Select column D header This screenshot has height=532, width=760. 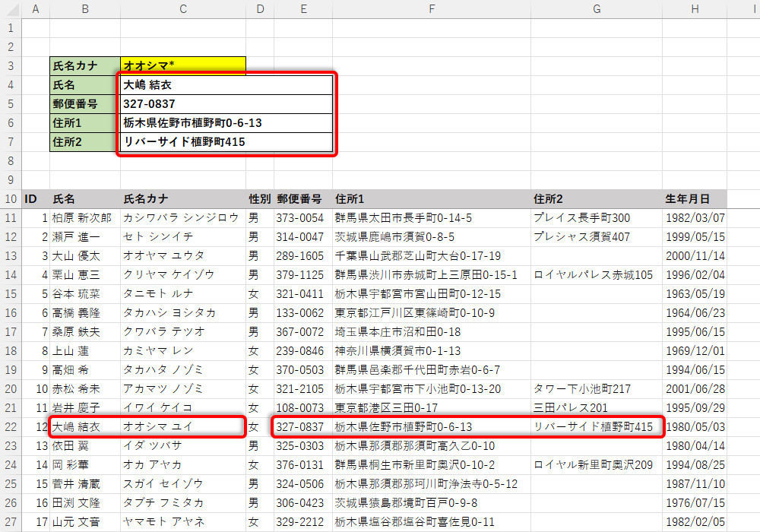point(260,8)
